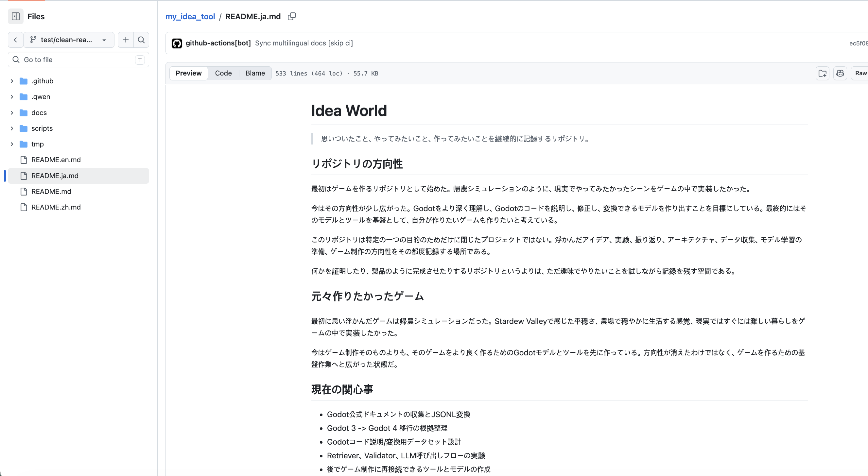This screenshot has height=476, width=868.
Task: Open the github-actions[bot] avatar
Action: tap(177, 43)
